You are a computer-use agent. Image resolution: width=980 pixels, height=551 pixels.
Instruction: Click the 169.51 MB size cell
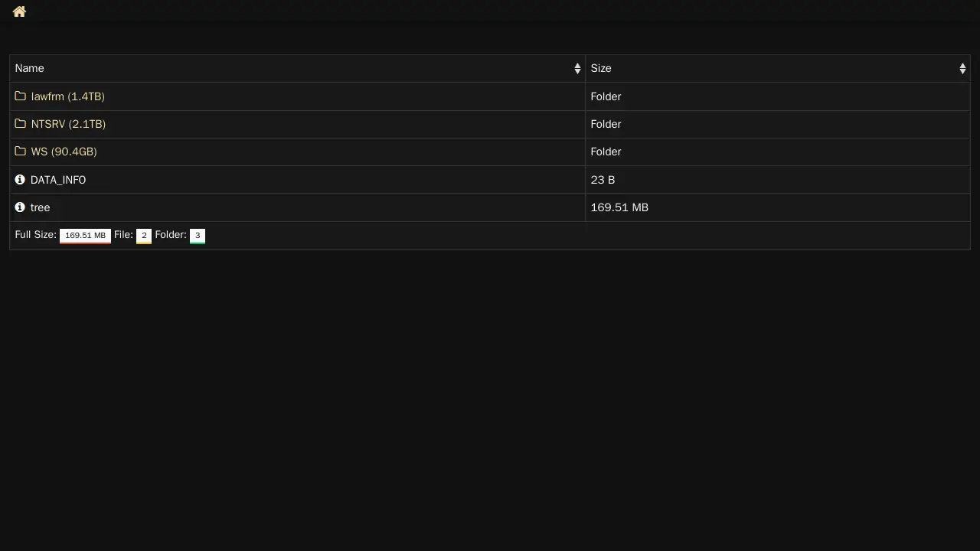click(x=619, y=207)
